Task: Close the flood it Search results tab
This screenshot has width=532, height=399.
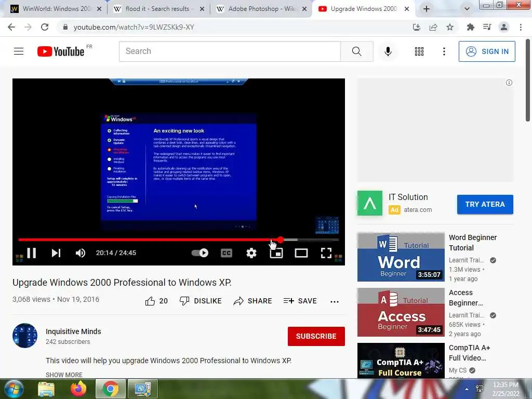Action: point(202,9)
